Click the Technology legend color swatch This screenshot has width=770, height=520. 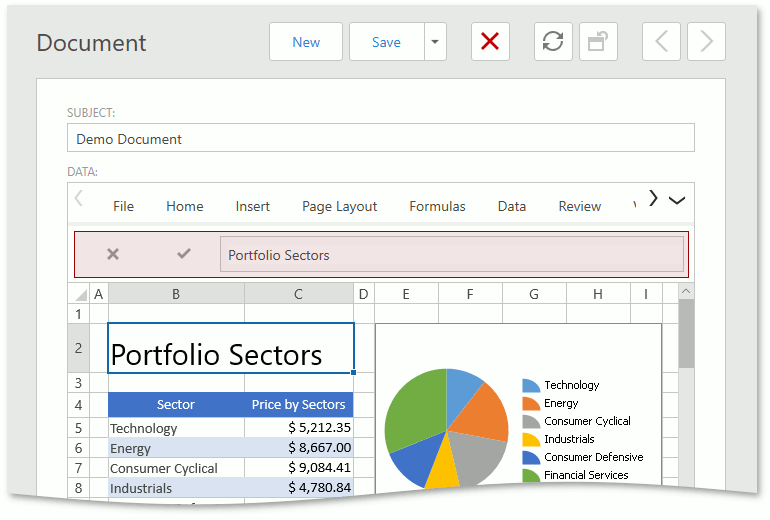531,385
